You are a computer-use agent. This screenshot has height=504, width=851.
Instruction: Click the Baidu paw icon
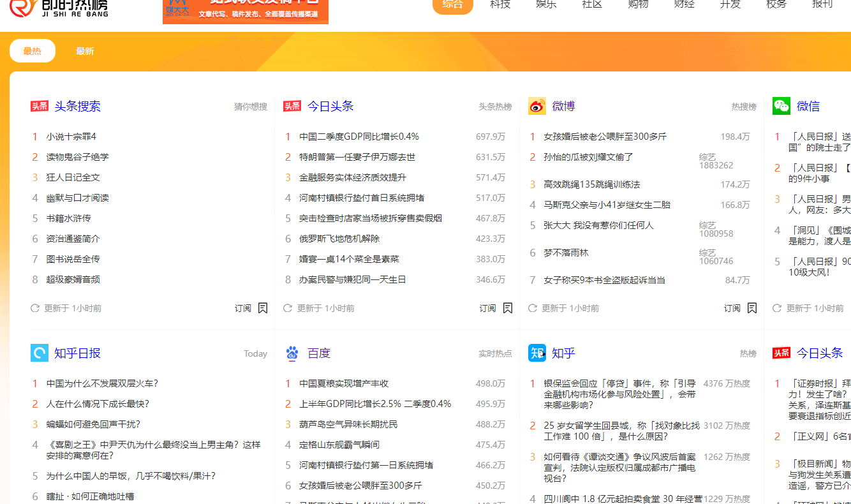tap(292, 353)
